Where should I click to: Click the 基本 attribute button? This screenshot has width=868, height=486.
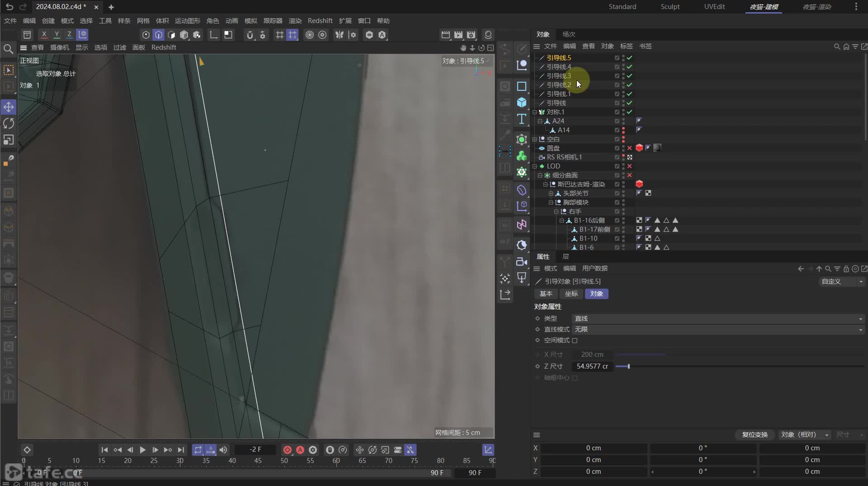(x=546, y=294)
